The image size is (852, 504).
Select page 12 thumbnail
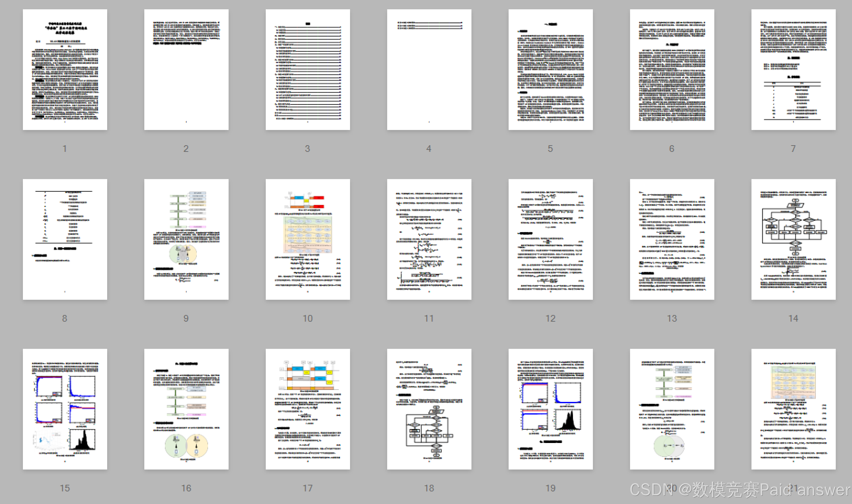[x=550, y=239]
